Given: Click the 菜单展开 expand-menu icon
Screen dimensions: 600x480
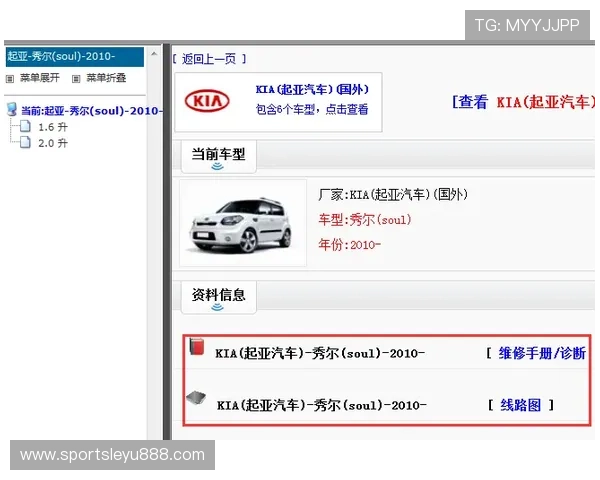Looking at the screenshot, I should 10,79.
